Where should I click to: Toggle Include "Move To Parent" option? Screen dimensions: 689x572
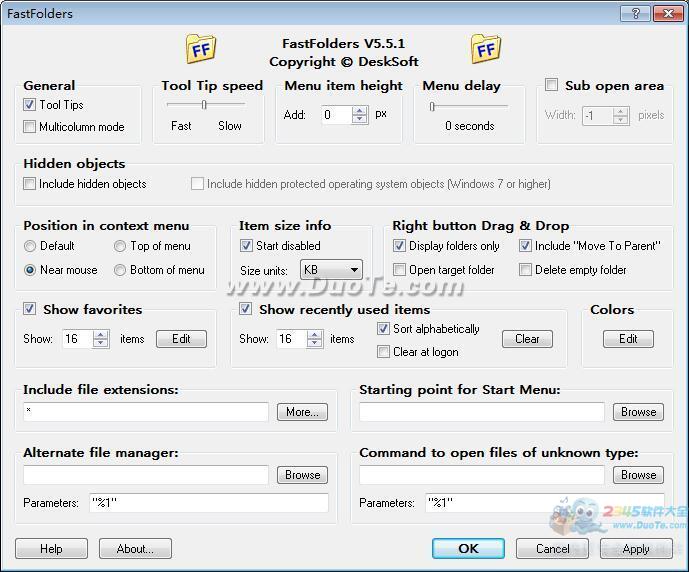525,246
